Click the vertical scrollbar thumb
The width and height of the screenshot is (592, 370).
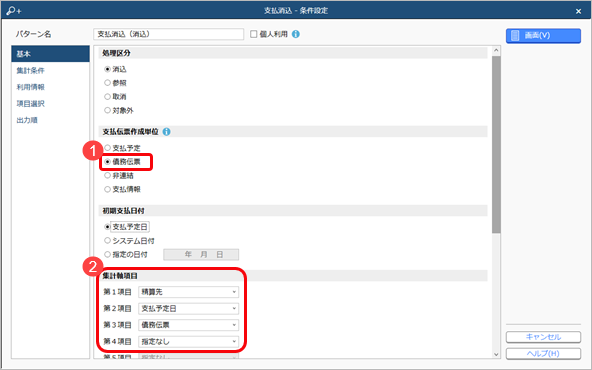[496, 145]
